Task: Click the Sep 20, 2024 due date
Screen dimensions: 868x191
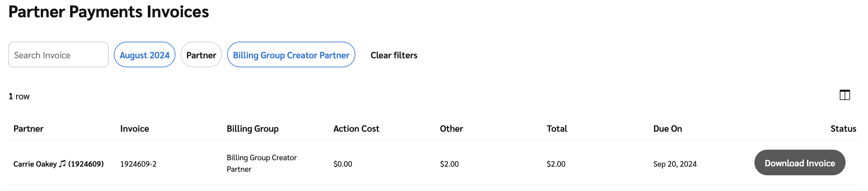Action: 675,164
